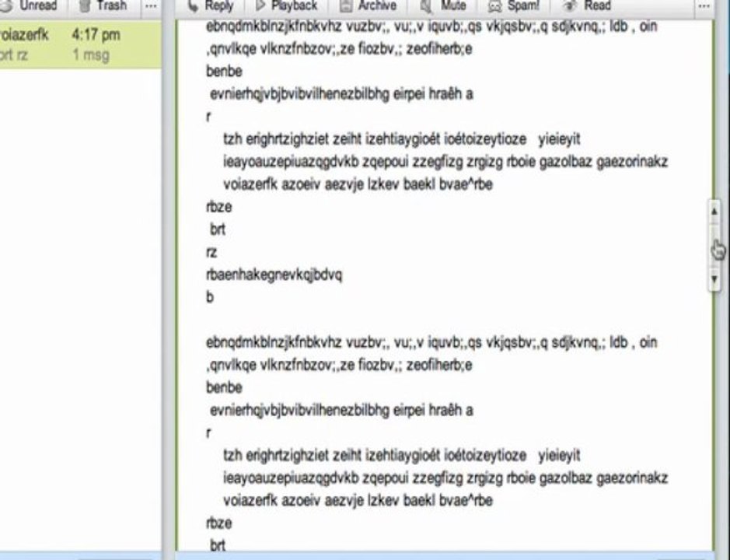This screenshot has width=730, height=560.
Task: Click the Archive box icon
Action: (345, 6)
